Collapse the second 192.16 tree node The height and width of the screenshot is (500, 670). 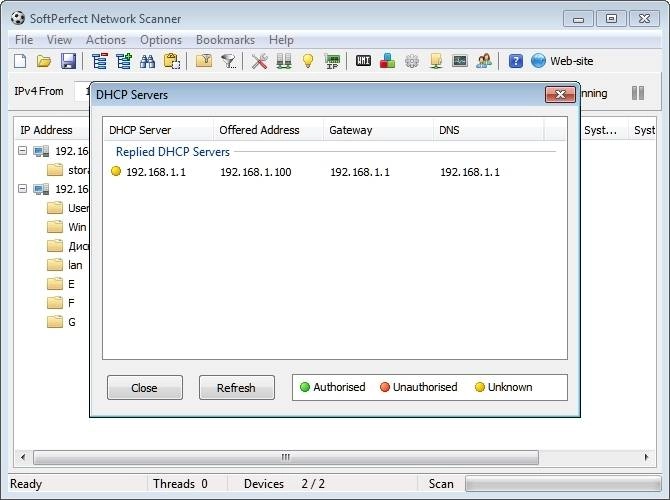[23, 188]
